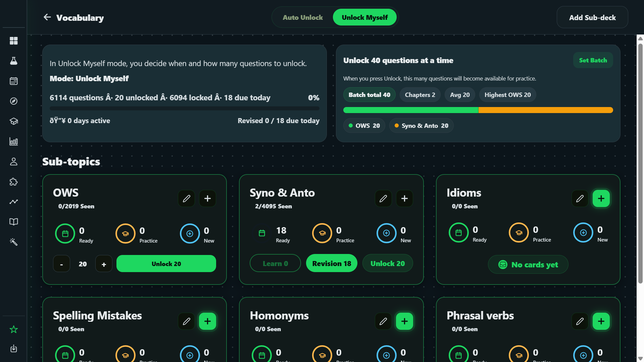
Task: Edit the Homonyms sub-topic
Action: click(383, 321)
